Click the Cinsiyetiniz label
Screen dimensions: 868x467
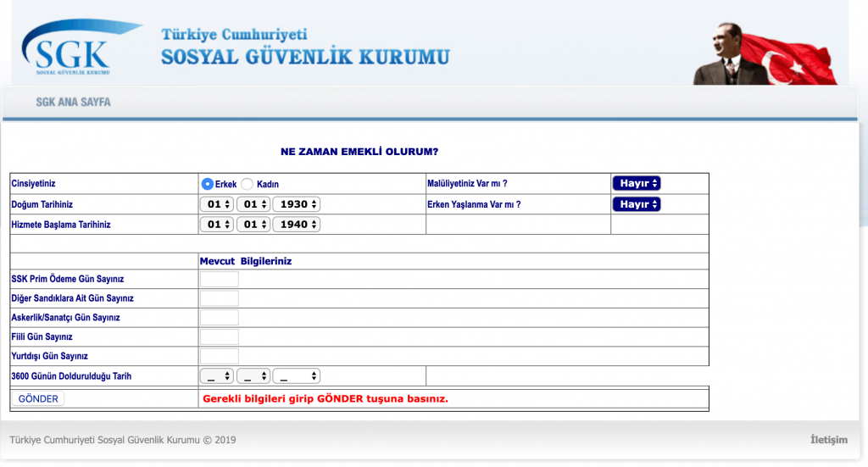tap(33, 184)
